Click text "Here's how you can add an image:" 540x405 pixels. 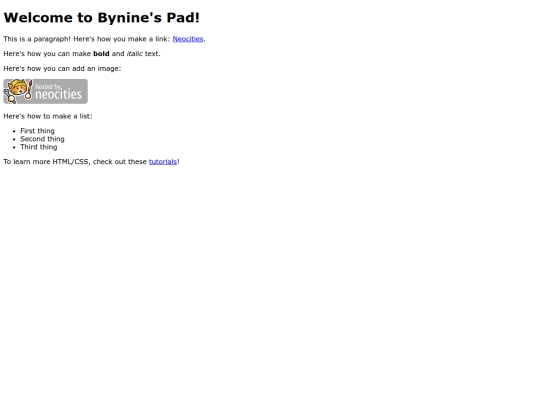[62, 69]
